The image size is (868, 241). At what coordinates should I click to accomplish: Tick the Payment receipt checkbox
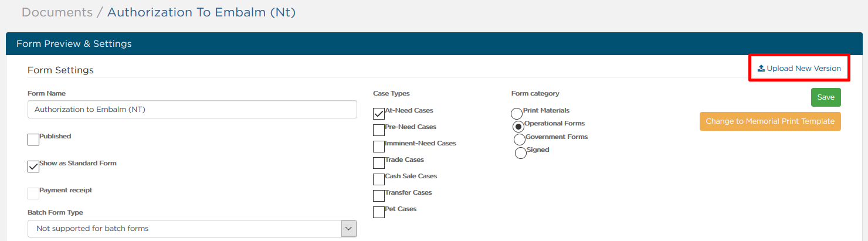coord(33,194)
